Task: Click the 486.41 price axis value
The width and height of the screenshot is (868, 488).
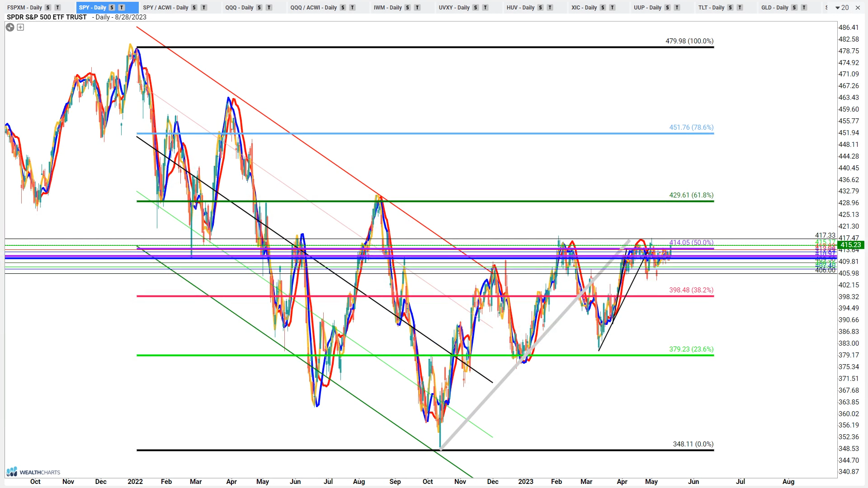Action: coord(849,28)
